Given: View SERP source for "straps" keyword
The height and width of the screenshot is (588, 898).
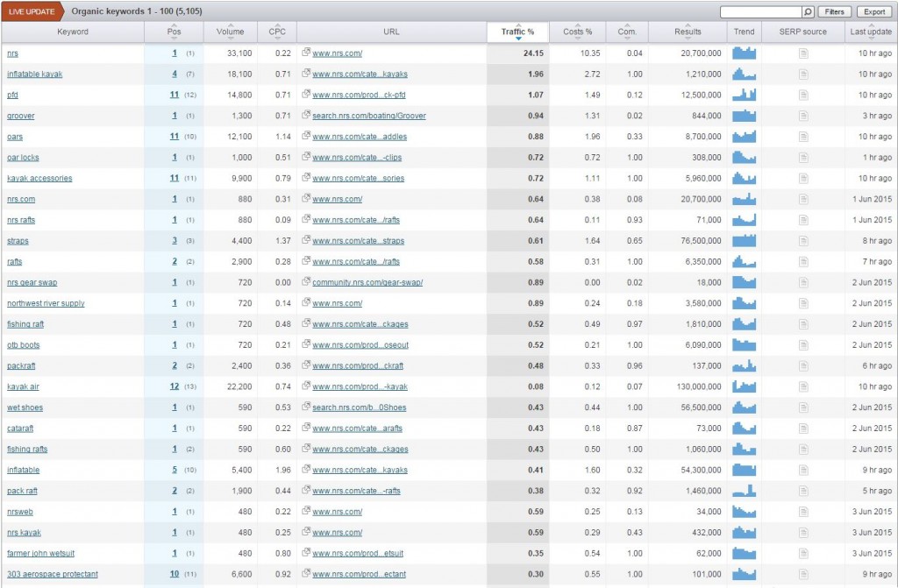Looking at the screenshot, I should (802, 240).
